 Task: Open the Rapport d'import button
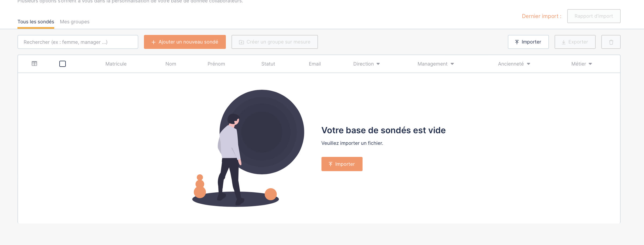pos(594,16)
